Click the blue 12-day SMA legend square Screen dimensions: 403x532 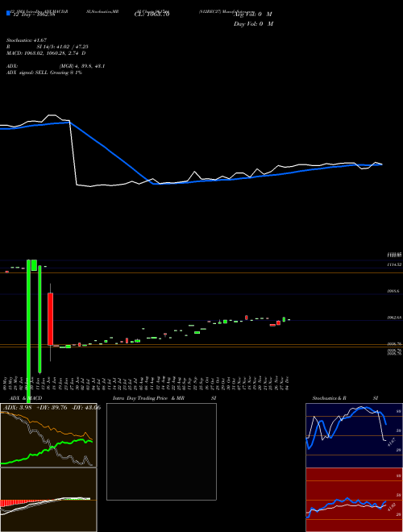pos(8,14)
